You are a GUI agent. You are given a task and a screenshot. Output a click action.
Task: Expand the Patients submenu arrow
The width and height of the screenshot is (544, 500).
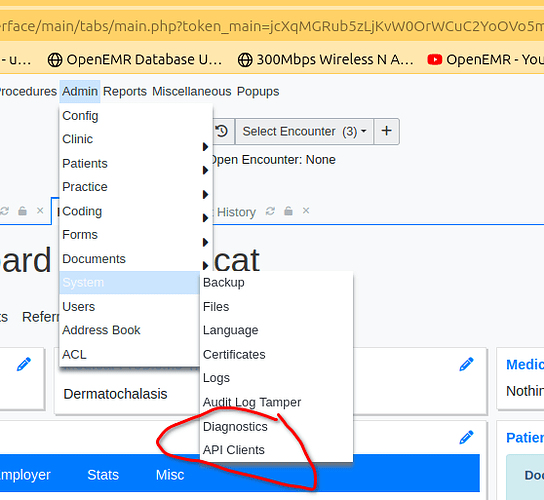[205, 170]
